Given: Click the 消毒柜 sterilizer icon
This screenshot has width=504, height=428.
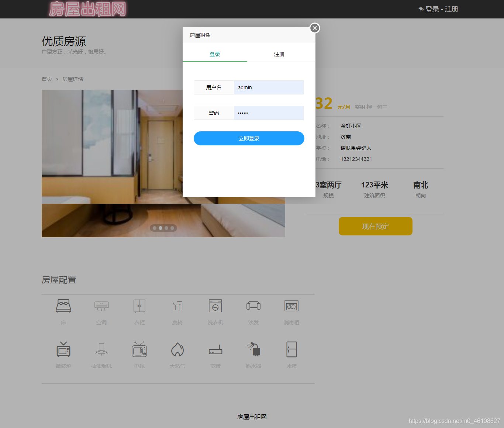Looking at the screenshot, I should (291, 306).
